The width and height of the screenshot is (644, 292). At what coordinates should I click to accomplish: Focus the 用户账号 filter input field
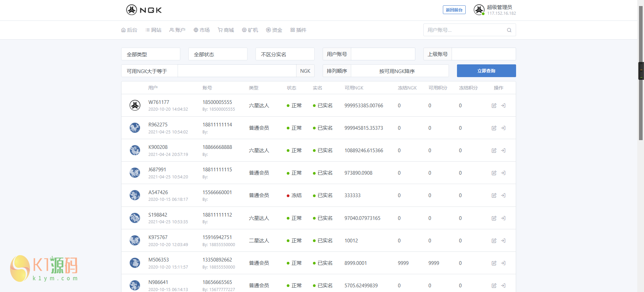383,54
